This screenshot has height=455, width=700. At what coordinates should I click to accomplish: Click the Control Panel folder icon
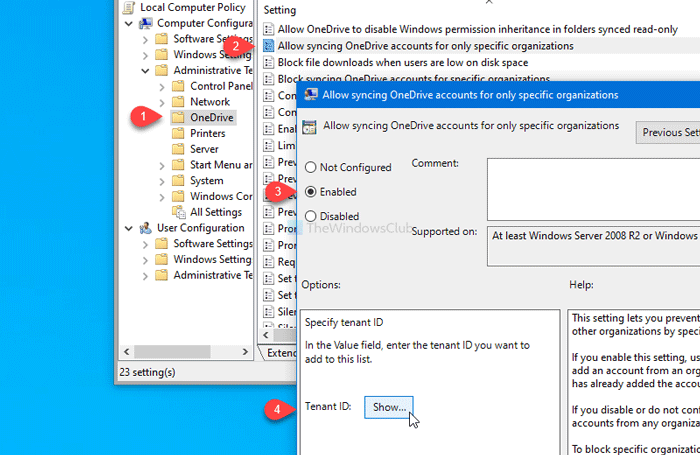178,86
